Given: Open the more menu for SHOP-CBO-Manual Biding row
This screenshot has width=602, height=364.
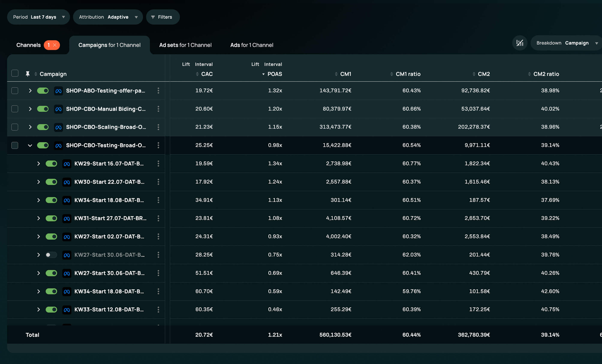Looking at the screenshot, I should click(158, 109).
